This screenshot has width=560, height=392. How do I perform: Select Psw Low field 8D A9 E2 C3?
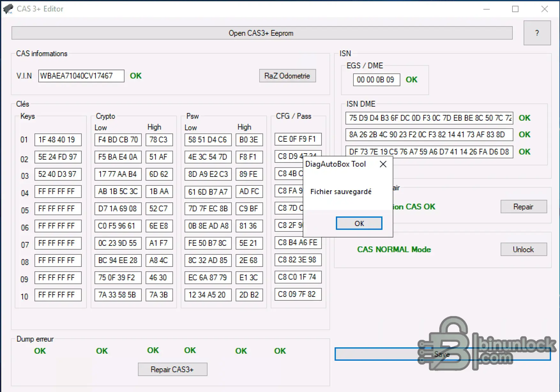(208, 174)
